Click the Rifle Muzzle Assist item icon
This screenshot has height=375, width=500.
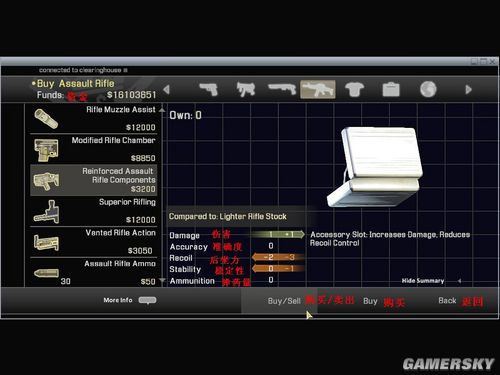coord(46,119)
